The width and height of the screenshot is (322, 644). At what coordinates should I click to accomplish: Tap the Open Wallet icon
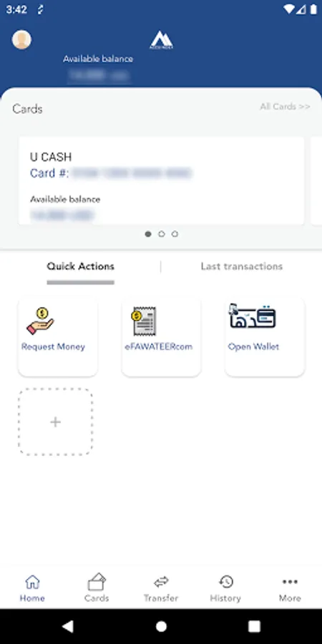252,316
